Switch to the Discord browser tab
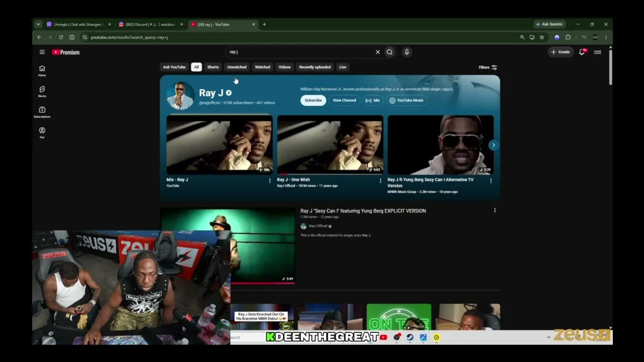The width and height of the screenshot is (644, 362). point(150,24)
